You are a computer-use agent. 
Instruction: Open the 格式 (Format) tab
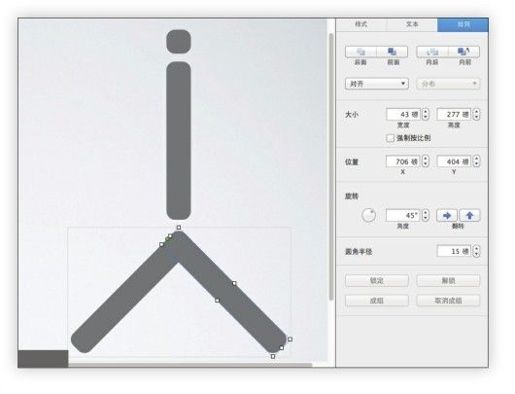click(x=361, y=24)
